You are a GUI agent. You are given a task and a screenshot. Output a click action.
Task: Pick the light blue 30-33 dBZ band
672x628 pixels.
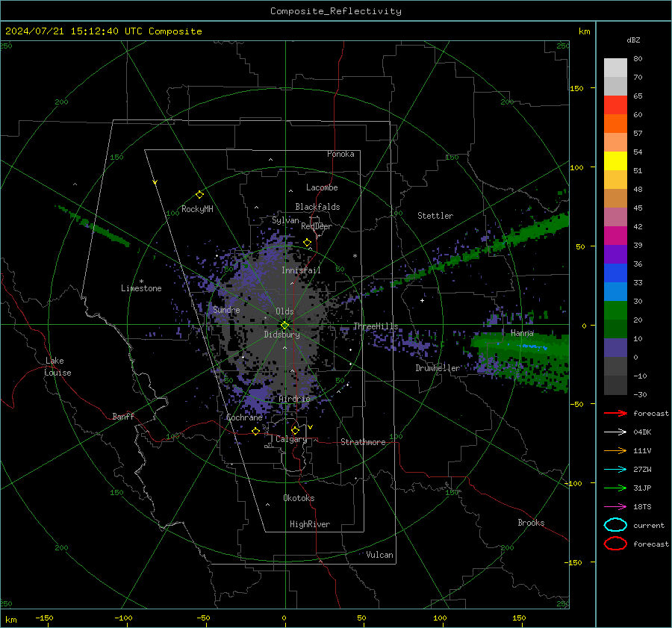[615, 292]
